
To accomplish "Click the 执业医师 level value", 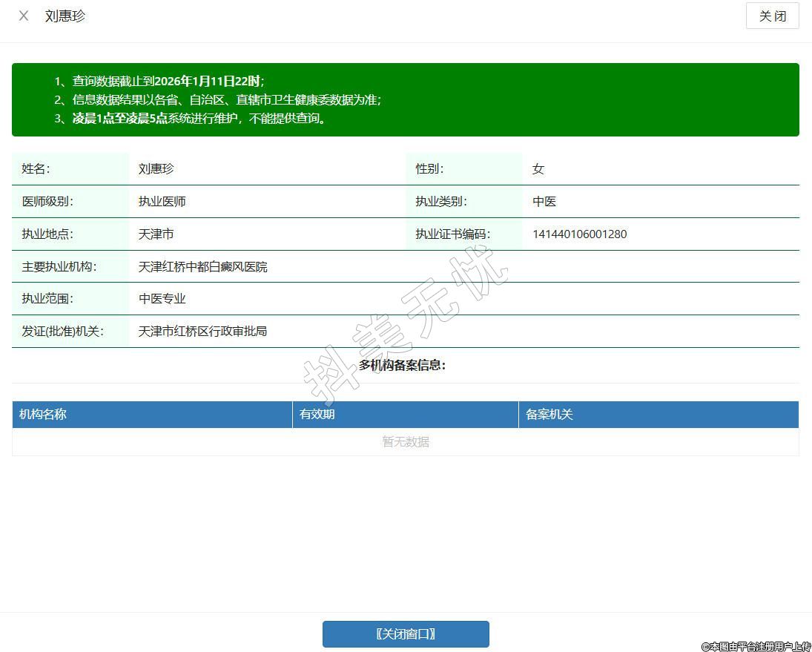I will (162, 202).
